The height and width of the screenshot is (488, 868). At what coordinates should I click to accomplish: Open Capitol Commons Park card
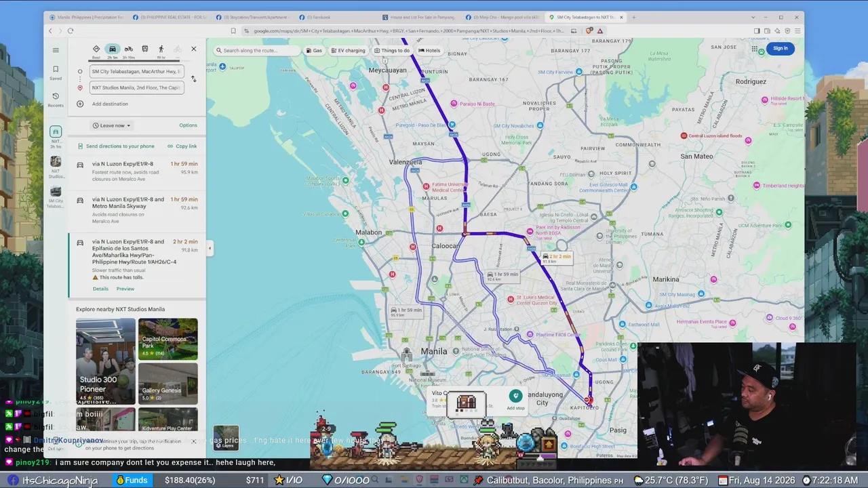(x=168, y=339)
